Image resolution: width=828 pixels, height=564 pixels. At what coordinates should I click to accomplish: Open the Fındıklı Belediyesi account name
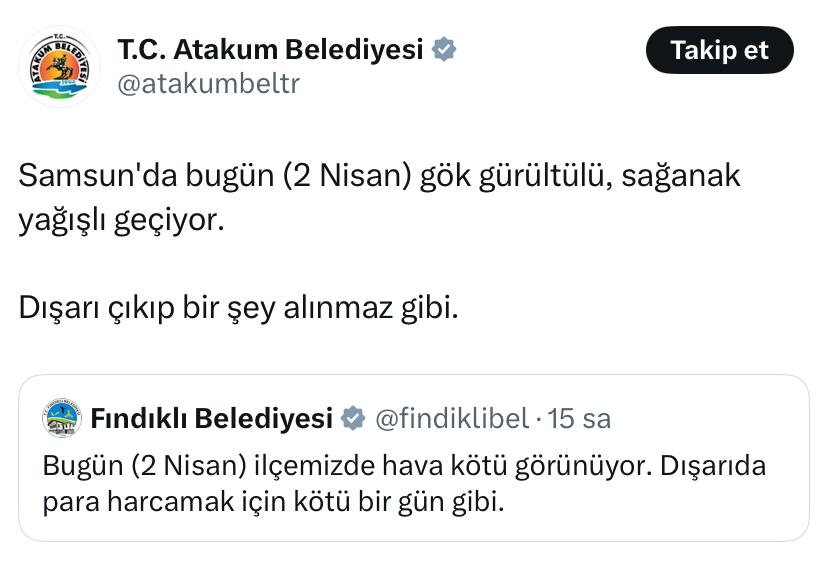click(x=212, y=418)
